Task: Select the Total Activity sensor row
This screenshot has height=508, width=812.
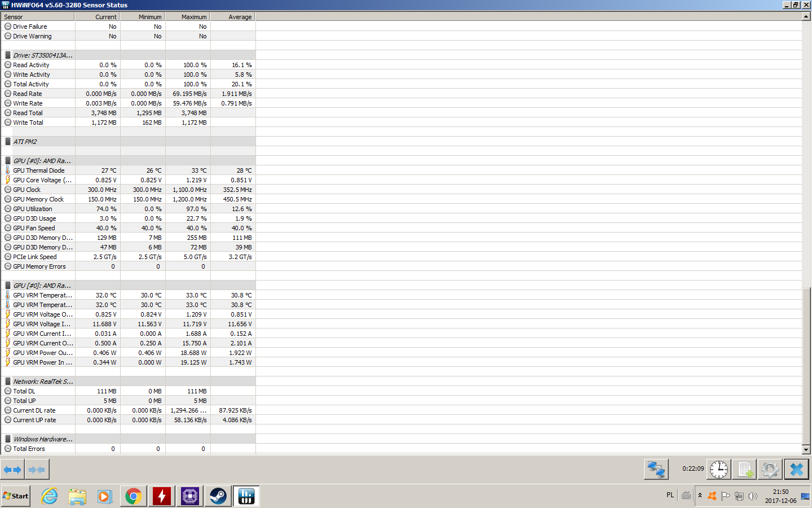Action: 129,84
